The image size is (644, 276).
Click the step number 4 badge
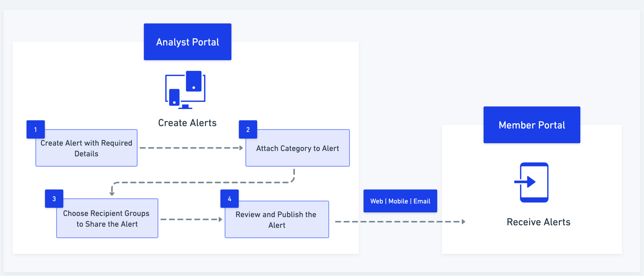[229, 199]
